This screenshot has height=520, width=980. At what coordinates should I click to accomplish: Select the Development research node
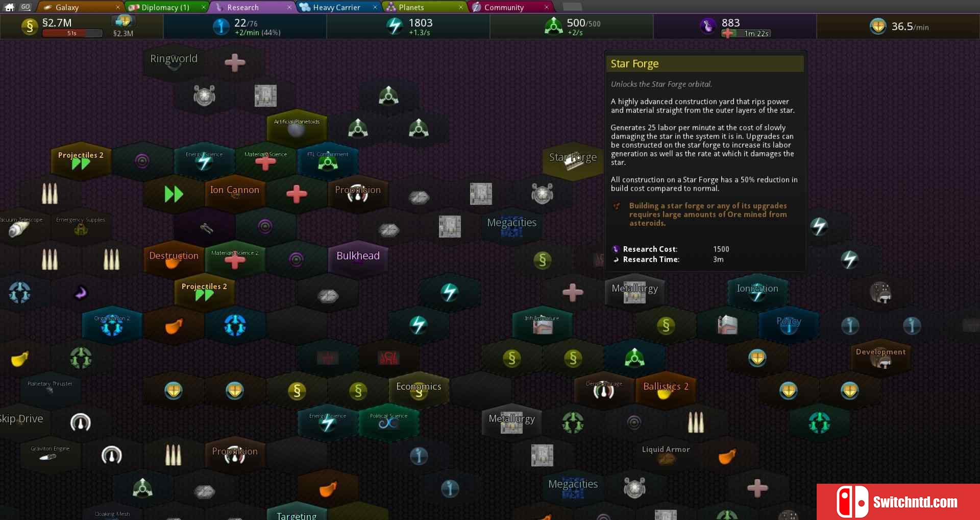coord(880,357)
